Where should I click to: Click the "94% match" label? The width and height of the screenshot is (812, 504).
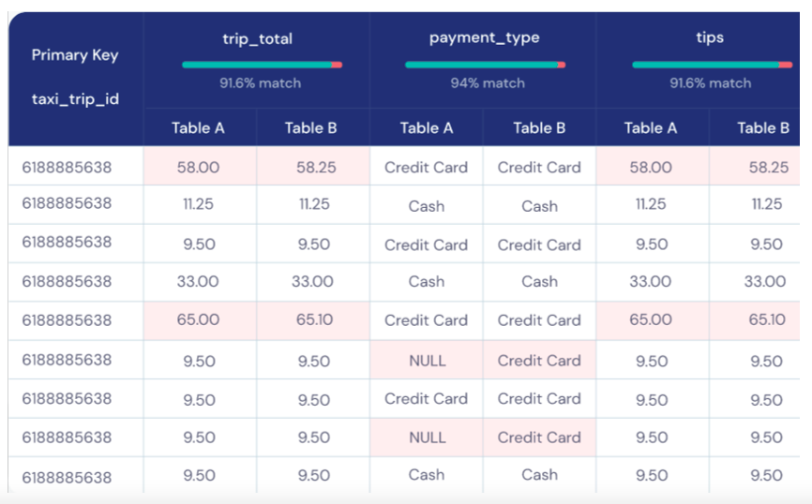coord(485,83)
